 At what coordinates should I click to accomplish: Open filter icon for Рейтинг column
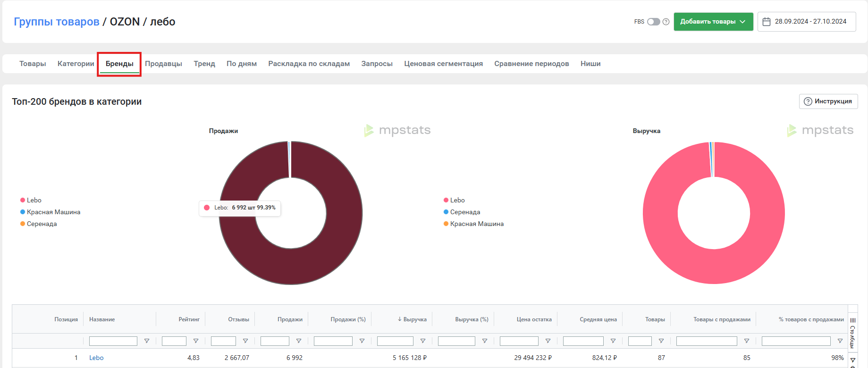196,341
